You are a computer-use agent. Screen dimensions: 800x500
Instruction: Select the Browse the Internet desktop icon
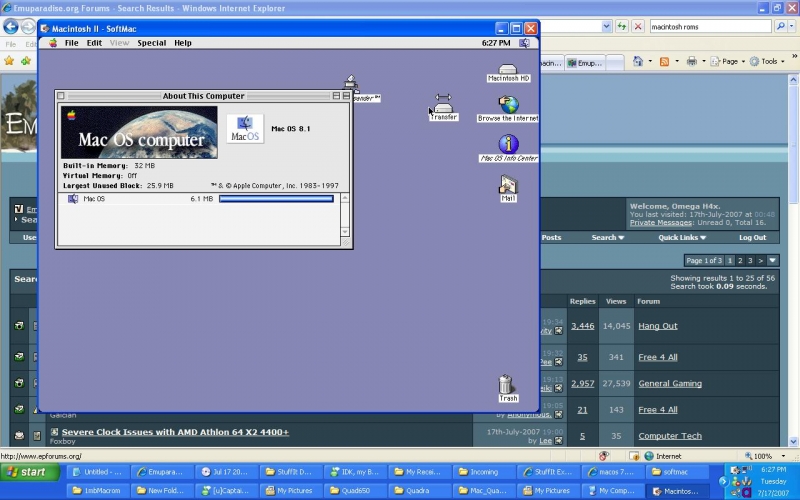coord(508,109)
